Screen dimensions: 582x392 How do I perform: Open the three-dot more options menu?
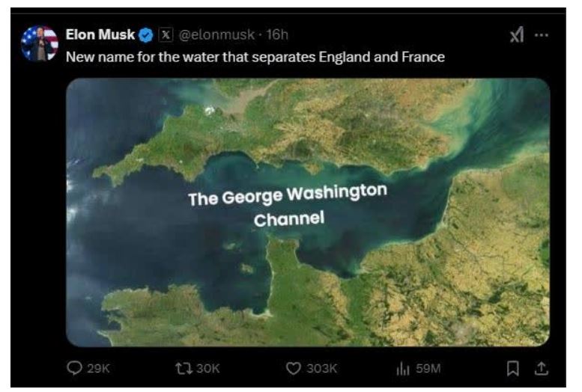541,34
